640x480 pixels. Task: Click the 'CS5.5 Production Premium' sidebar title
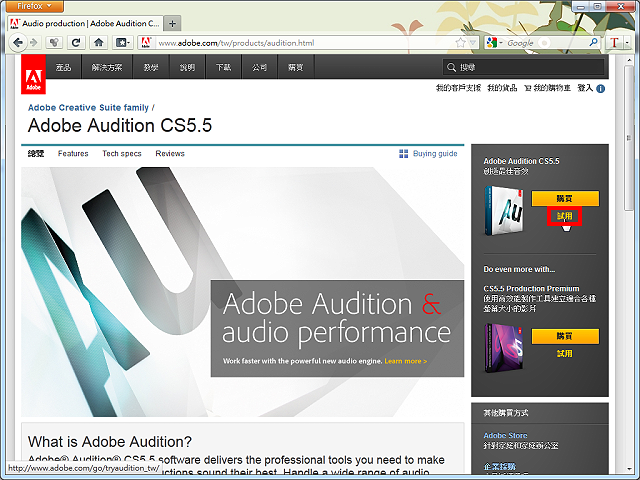click(x=531, y=289)
